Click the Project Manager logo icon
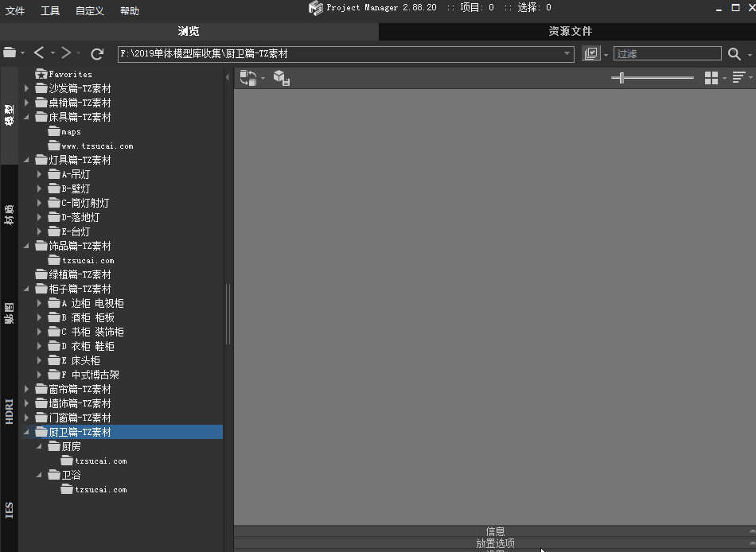756x552 pixels. point(315,8)
